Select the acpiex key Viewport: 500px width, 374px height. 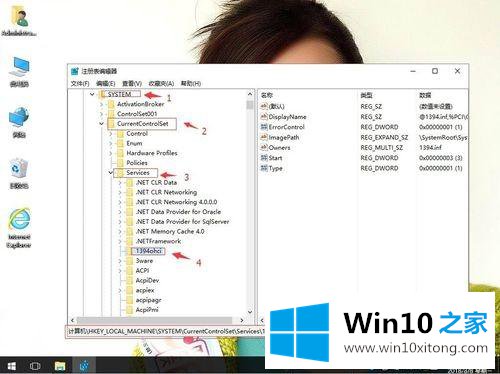coord(145,290)
